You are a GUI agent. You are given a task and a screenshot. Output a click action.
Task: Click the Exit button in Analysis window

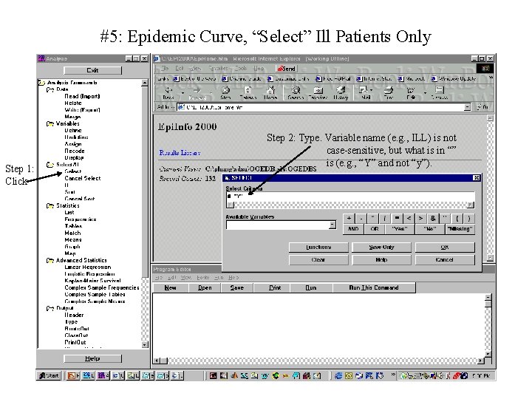point(92,70)
